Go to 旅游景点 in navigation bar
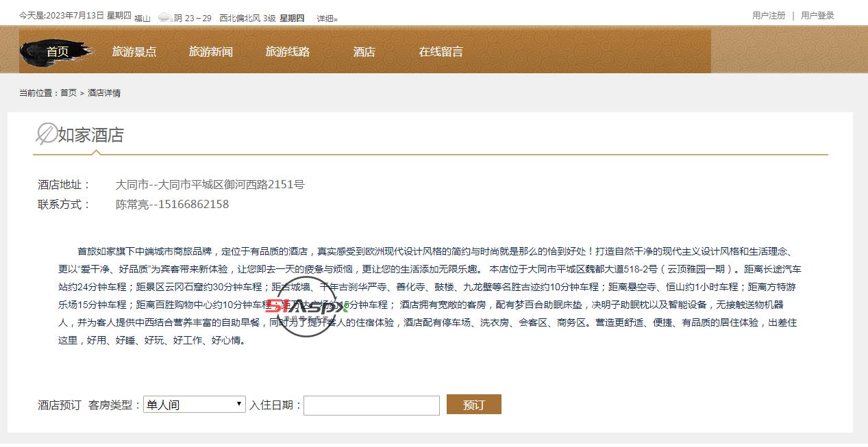Viewport: 868px width, 447px height. 134,51
